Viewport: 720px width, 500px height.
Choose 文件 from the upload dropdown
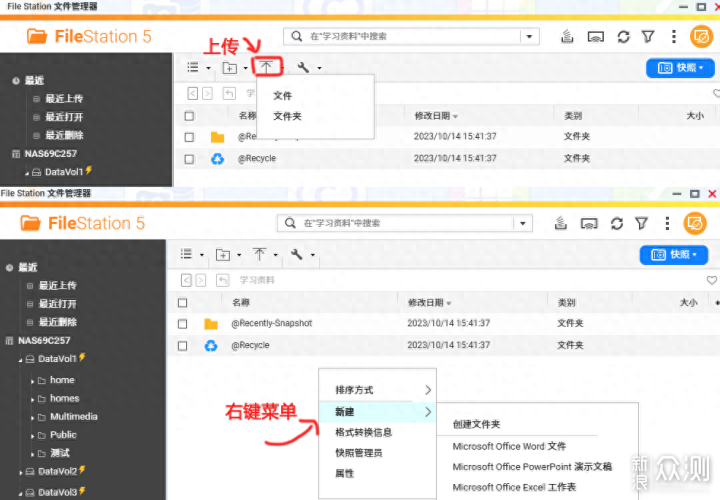[282, 95]
